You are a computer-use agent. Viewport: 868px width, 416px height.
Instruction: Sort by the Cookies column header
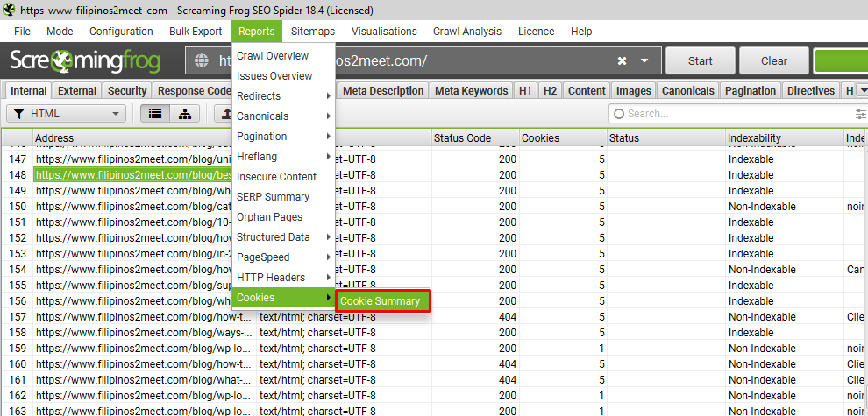click(x=563, y=138)
